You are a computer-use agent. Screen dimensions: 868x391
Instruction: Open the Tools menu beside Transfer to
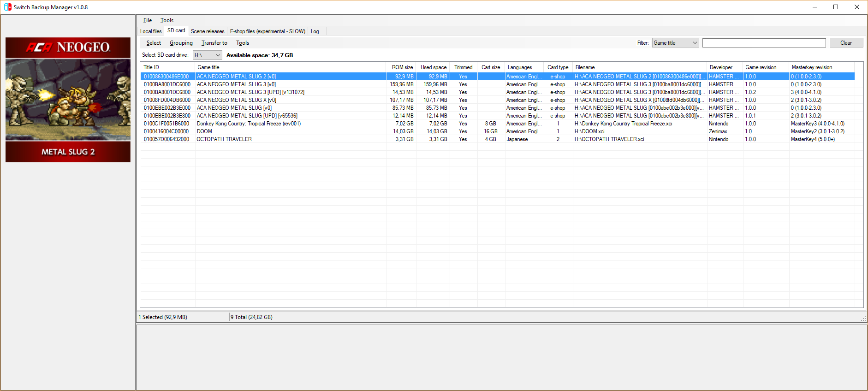243,43
